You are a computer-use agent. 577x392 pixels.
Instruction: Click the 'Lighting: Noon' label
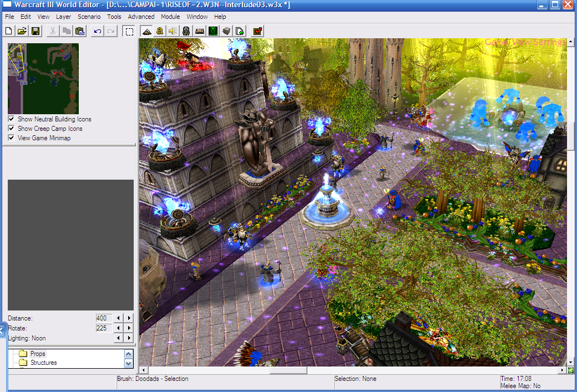(27, 338)
